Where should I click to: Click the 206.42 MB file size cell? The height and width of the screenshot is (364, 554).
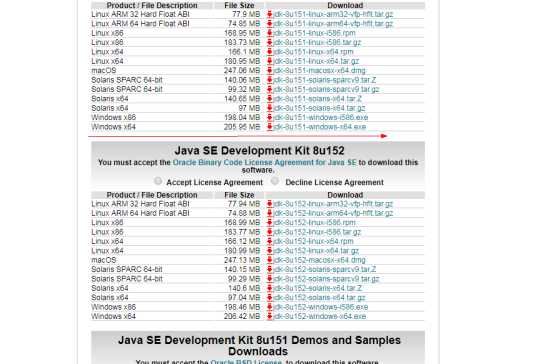click(x=242, y=316)
